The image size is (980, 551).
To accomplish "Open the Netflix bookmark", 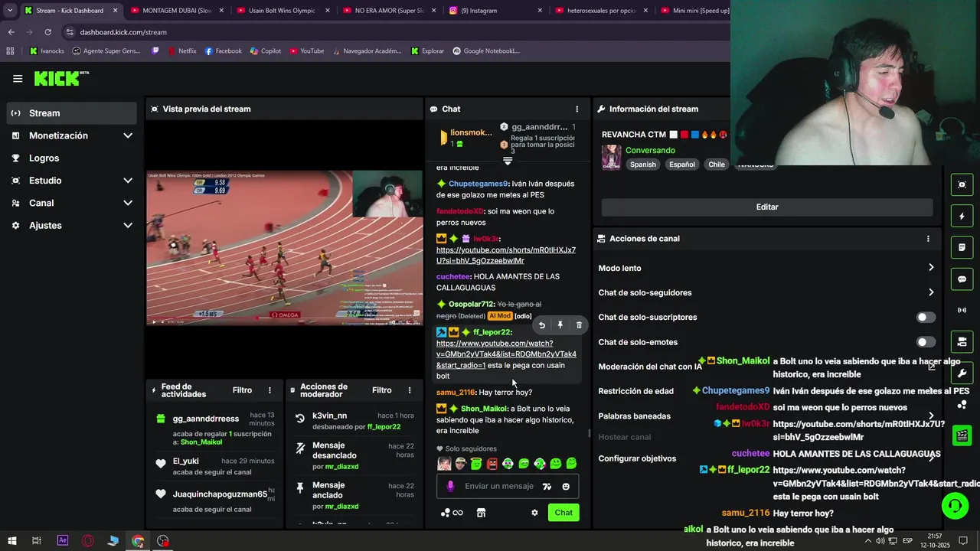I will click(181, 51).
